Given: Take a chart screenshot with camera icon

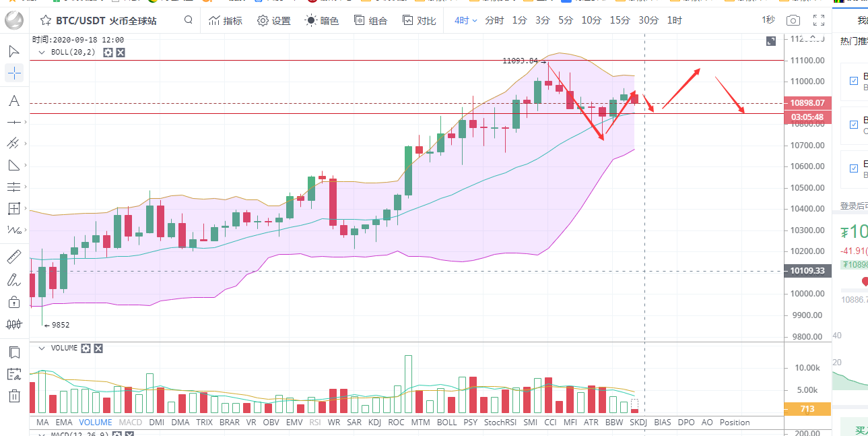Looking at the screenshot, I should click(x=794, y=21).
